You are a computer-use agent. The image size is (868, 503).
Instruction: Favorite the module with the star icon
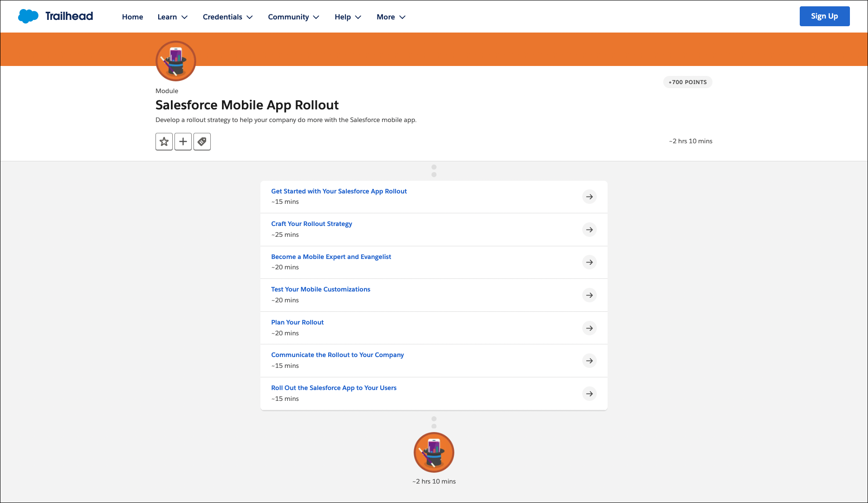pos(164,141)
